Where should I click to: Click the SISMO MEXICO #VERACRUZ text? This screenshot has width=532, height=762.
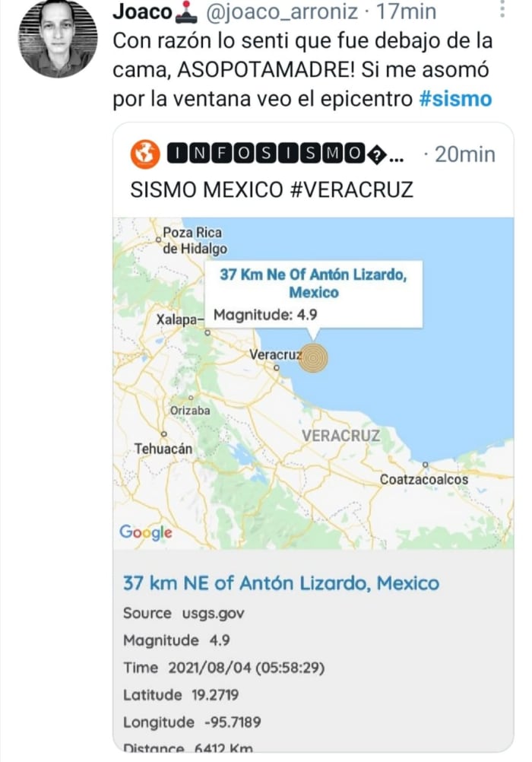tap(272, 190)
